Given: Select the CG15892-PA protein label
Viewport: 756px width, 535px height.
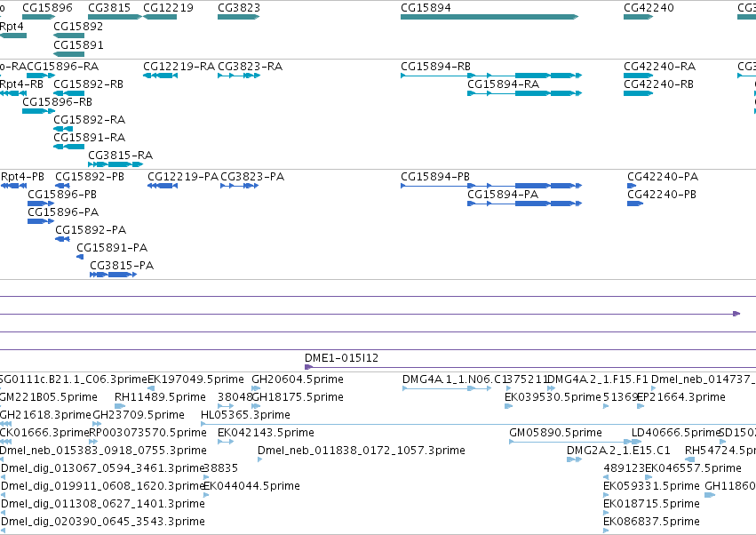Looking at the screenshot, I should click(91, 229).
